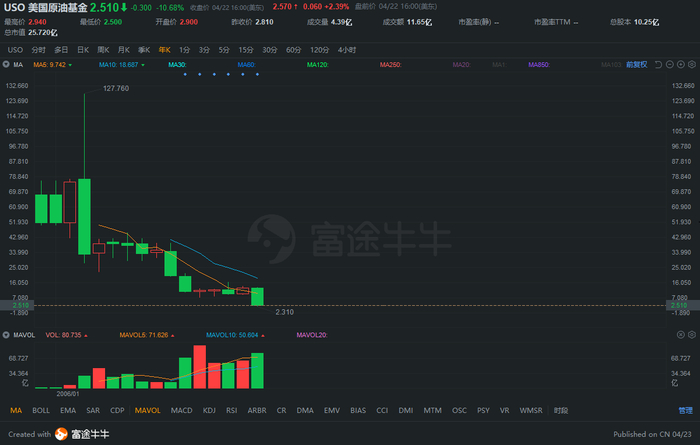Zoom in chart with plus icon
The height and width of the screenshot is (445, 700).
pos(681,65)
